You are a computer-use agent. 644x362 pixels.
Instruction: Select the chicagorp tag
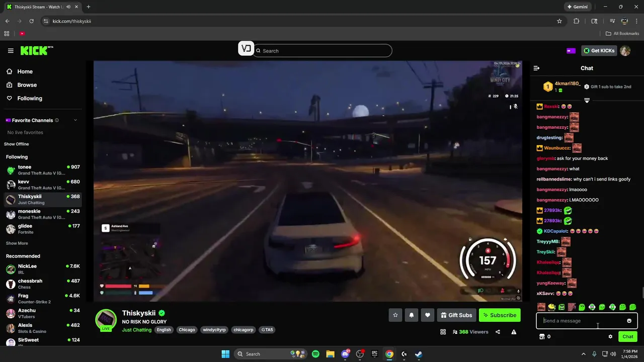244,330
